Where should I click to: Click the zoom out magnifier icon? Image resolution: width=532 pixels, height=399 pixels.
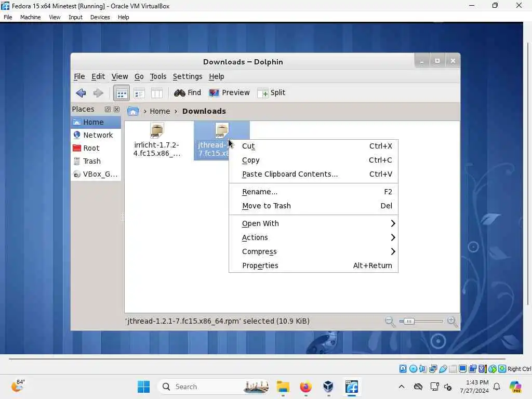point(390,321)
